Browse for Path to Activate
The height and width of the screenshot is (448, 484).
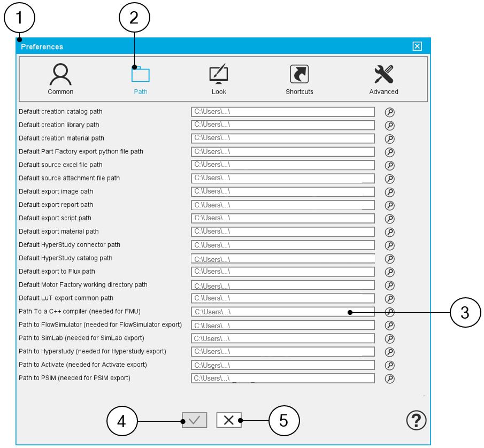390,365
